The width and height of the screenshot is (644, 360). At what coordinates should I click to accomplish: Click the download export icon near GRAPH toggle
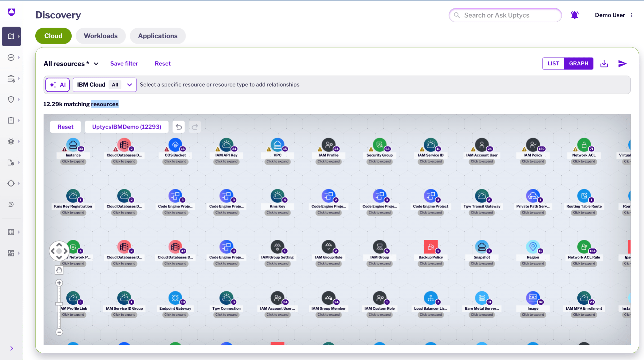[x=604, y=63]
